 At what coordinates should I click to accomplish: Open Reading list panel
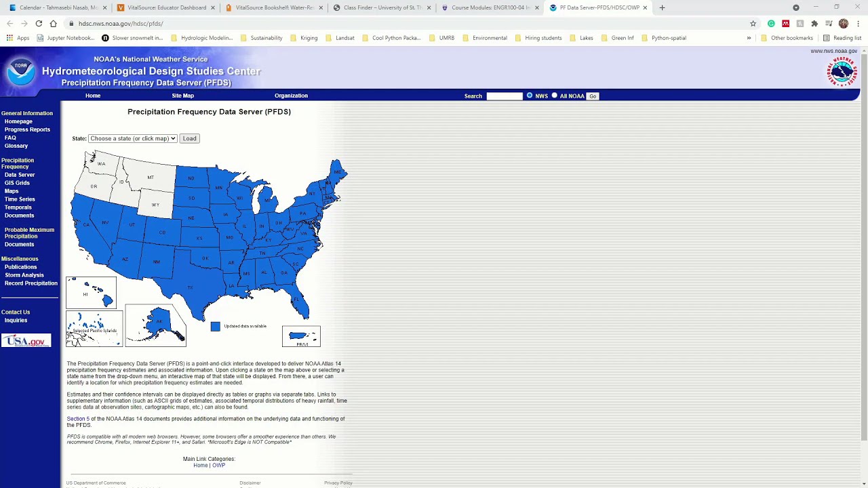point(842,38)
